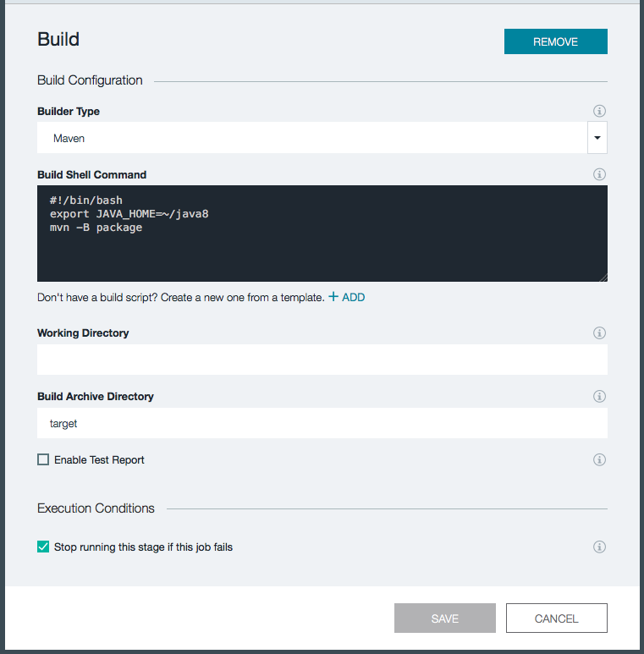Focus the empty Working Directory field
The image size is (644, 654).
click(322, 359)
